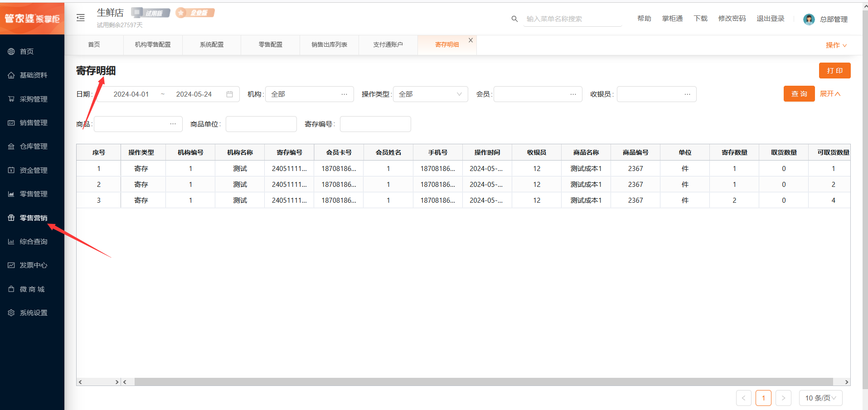Click the 企业版 badge
This screenshot has width=868, height=410.
195,13
